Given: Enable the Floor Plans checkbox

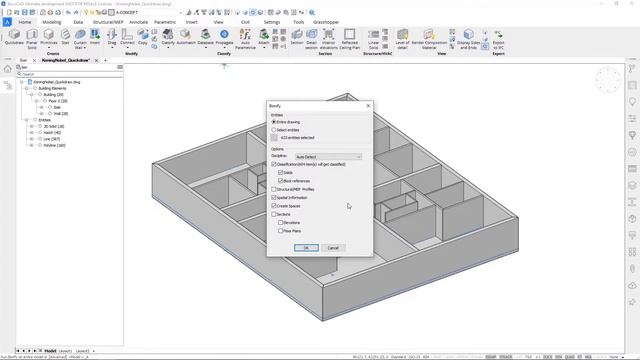Looking at the screenshot, I should pos(280,231).
